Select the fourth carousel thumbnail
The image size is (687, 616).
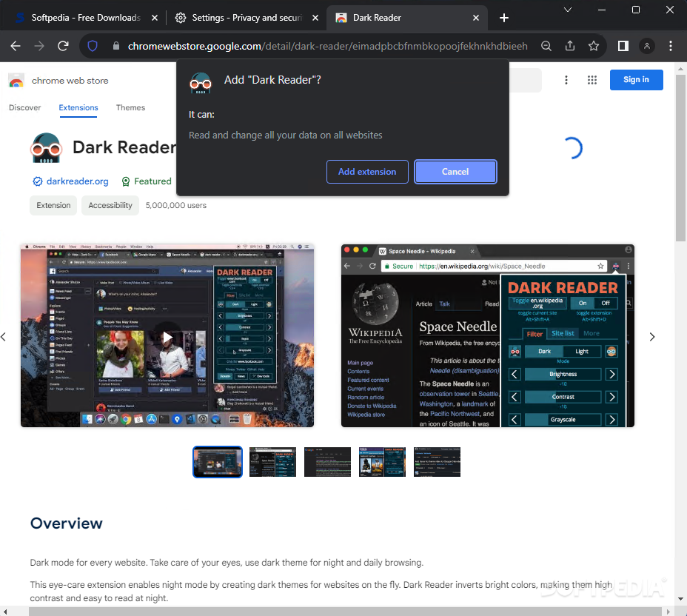click(382, 462)
